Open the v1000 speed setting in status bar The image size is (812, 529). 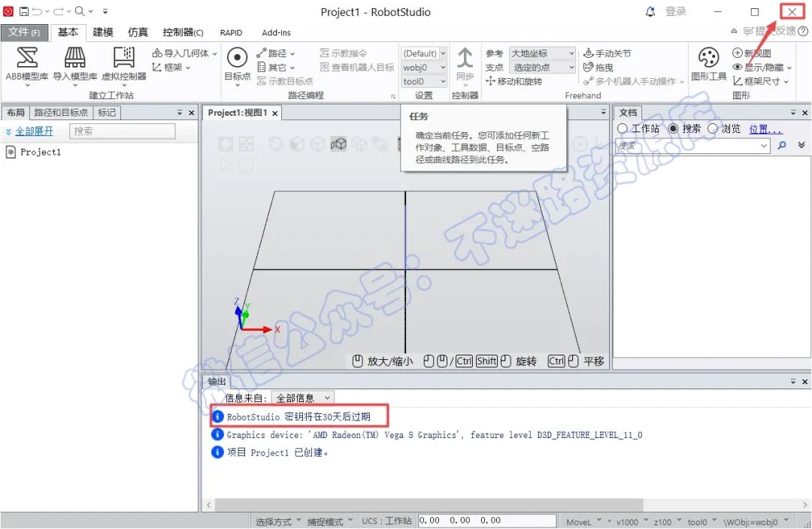tap(632, 521)
